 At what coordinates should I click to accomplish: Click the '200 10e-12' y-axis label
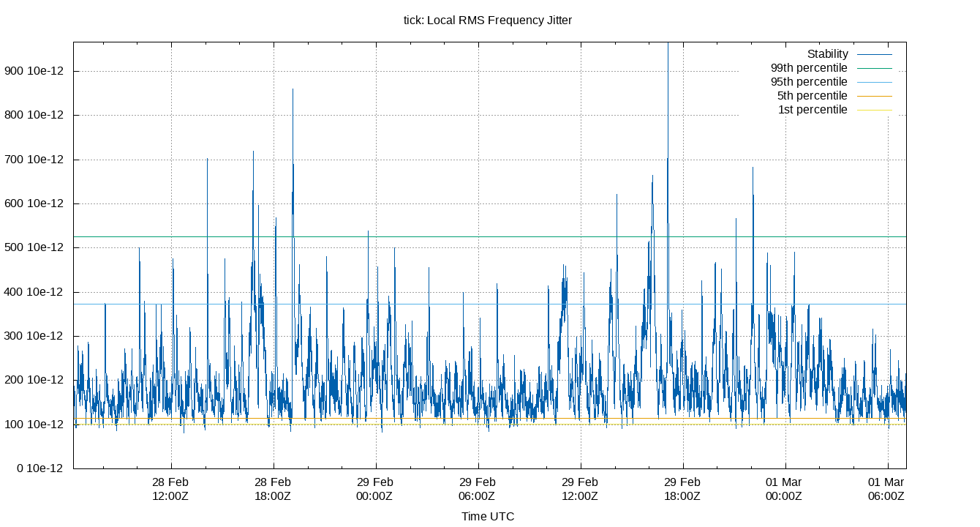click(34, 380)
